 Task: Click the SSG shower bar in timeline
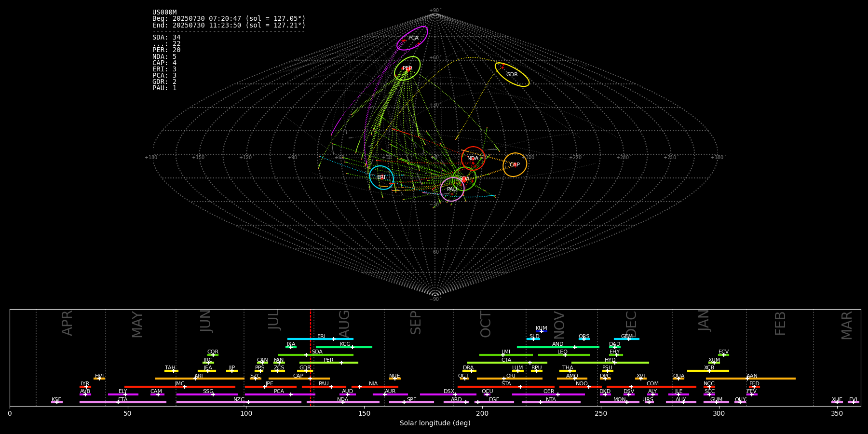tap(207, 394)
